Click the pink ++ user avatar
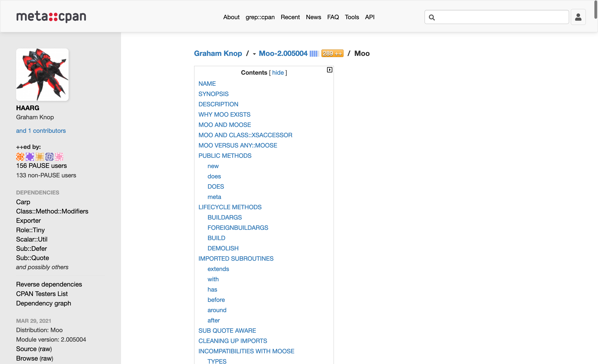This screenshot has height=364, width=598. [x=59, y=157]
